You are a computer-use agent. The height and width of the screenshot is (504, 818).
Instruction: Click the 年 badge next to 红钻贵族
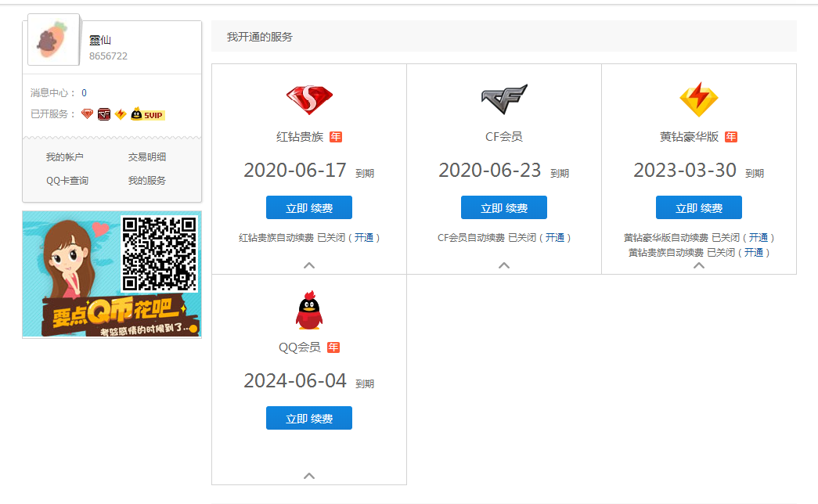pos(336,137)
